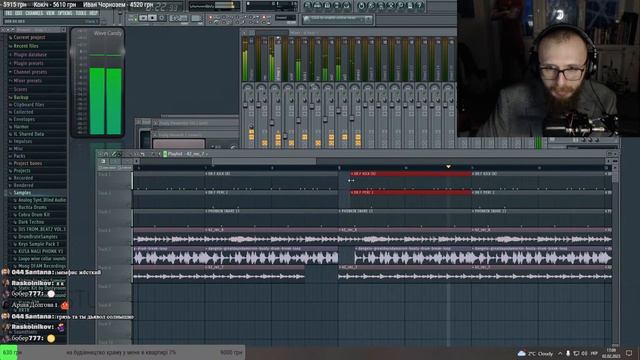640x360 pixels.
Task: Expand Plugin presets folder
Action: point(28,63)
